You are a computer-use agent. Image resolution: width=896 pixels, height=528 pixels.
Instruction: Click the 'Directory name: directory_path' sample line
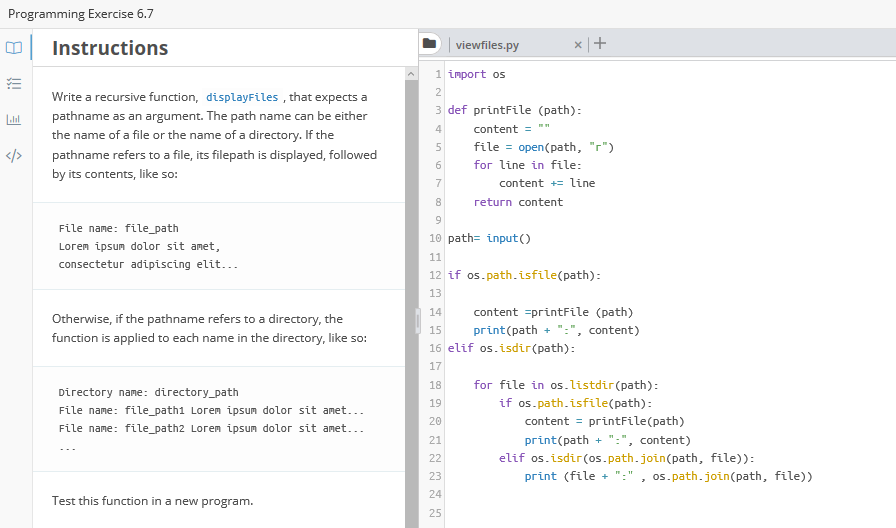tap(149, 393)
